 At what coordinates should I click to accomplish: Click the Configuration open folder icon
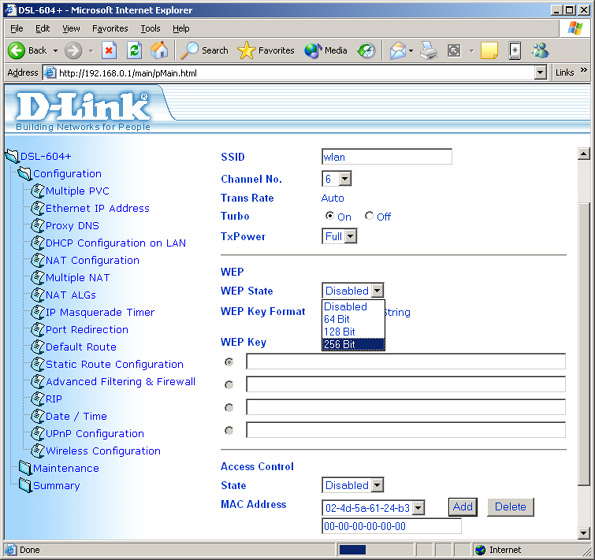[24, 174]
